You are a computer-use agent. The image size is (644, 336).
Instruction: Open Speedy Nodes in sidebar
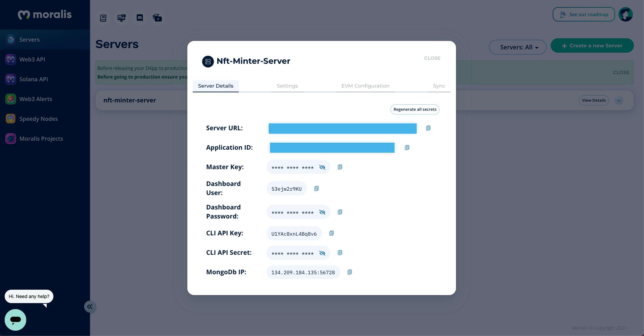45,119
